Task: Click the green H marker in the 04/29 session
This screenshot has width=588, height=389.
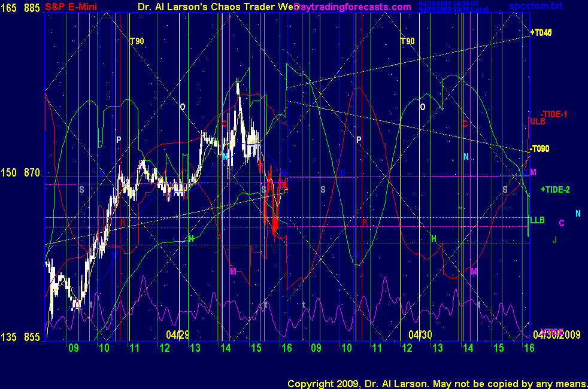Action: [191, 239]
